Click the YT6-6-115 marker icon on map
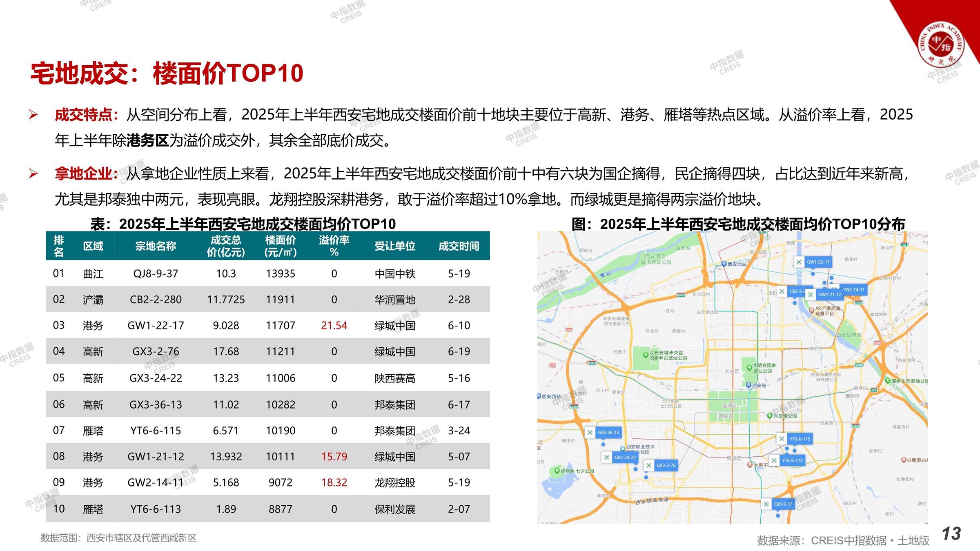The height and width of the screenshot is (551, 980). [x=782, y=439]
